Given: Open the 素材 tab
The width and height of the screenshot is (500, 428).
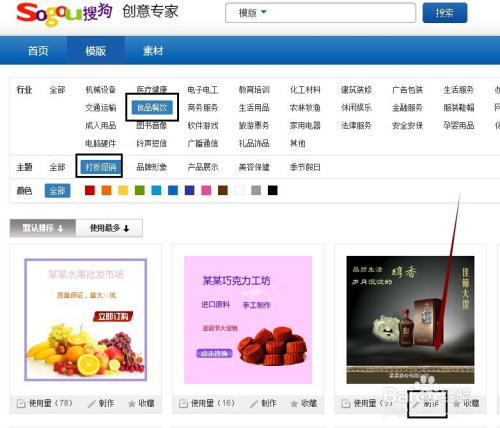Looking at the screenshot, I should point(153,51).
